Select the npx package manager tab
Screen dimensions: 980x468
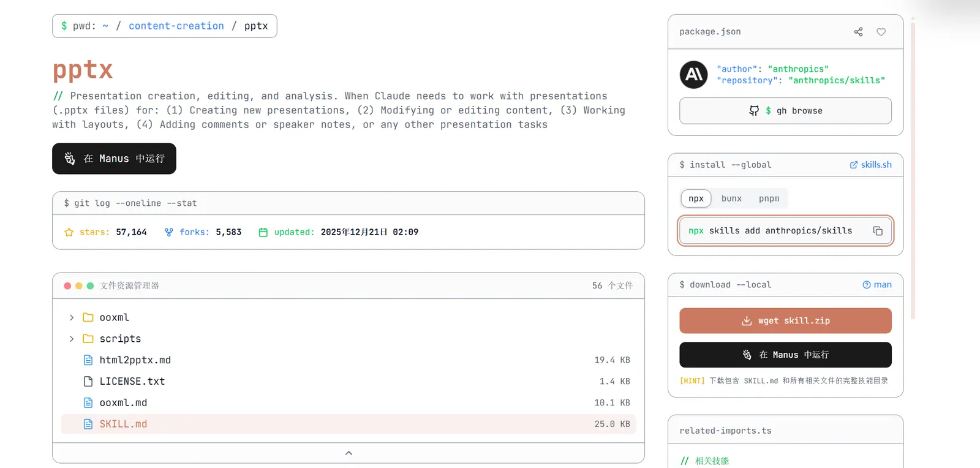[x=696, y=198]
